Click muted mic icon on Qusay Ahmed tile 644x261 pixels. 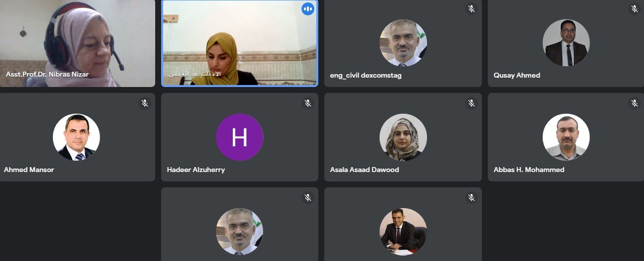(x=635, y=9)
